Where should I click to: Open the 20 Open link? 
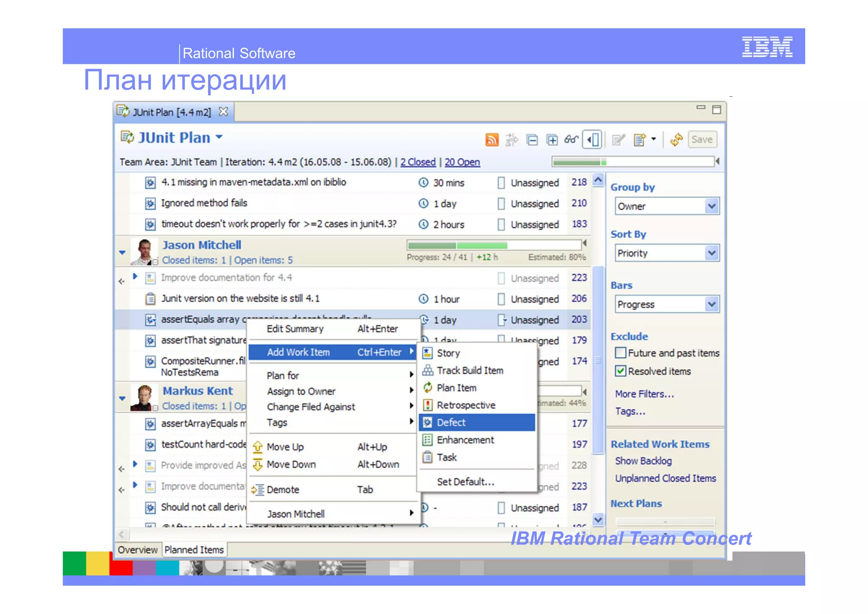point(462,162)
